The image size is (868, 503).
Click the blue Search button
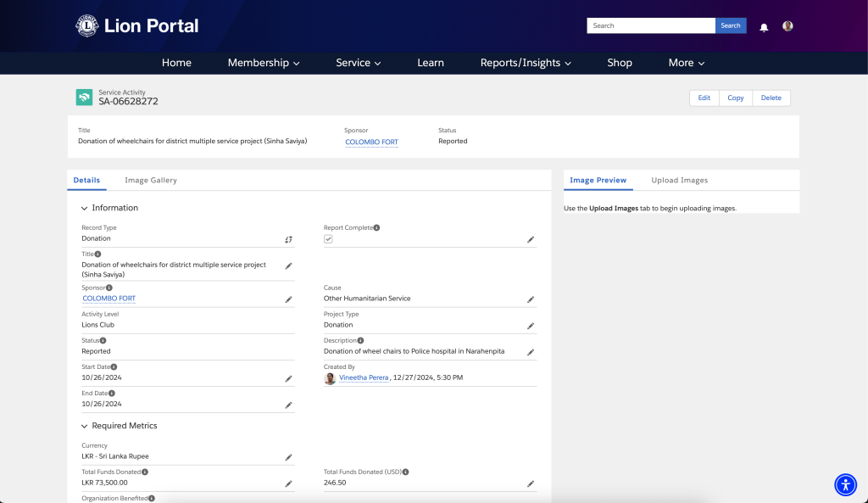[731, 25]
